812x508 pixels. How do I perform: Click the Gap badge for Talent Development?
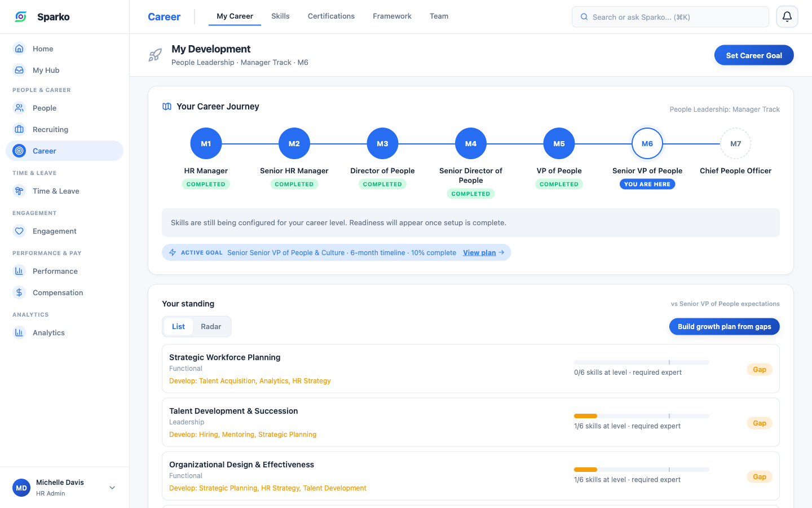[760, 423]
